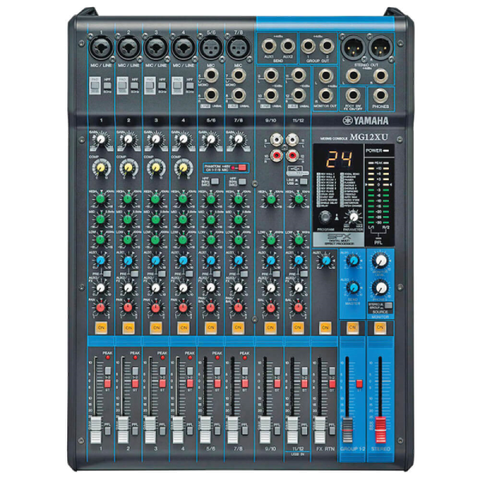480x480 pixels.
Task: Select channel 11/12 right line input jack
Action: pyautogui.click(x=298, y=95)
